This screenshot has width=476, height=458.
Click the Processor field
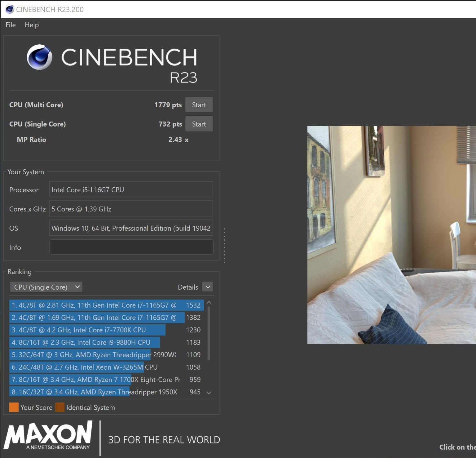pos(131,190)
